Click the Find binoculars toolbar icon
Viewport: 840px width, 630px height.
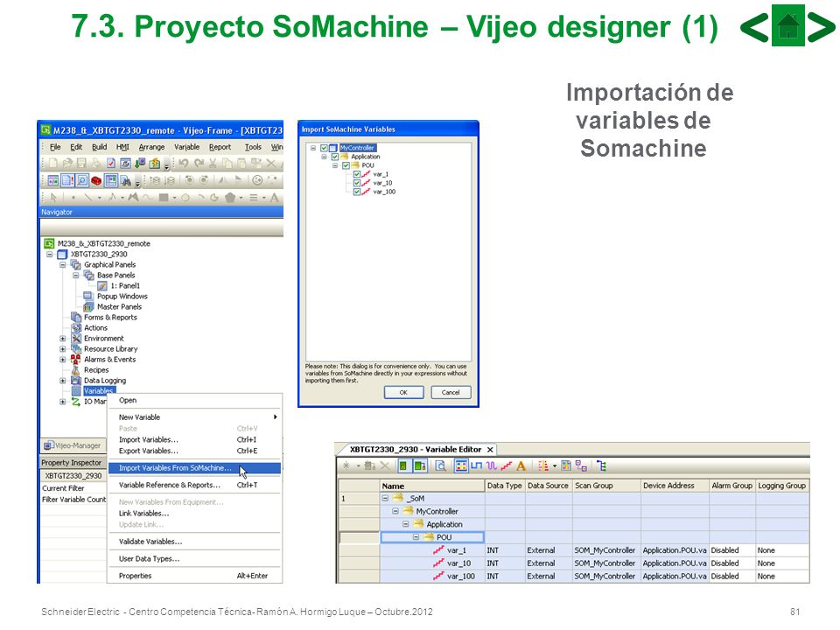click(x=126, y=180)
